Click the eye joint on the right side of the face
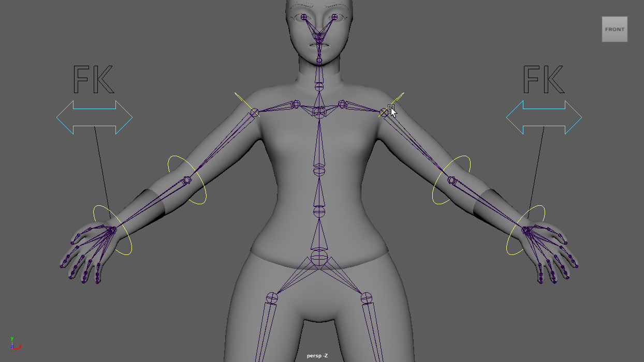 coord(334,17)
